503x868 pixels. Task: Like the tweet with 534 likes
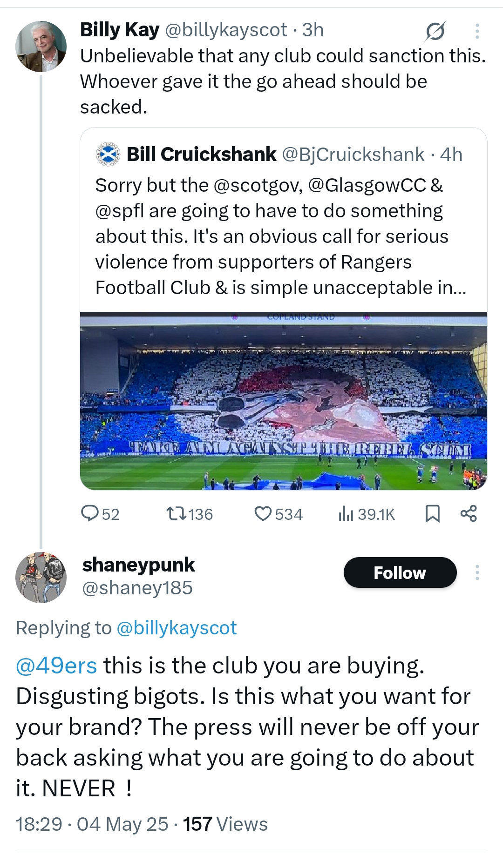coord(279,514)
